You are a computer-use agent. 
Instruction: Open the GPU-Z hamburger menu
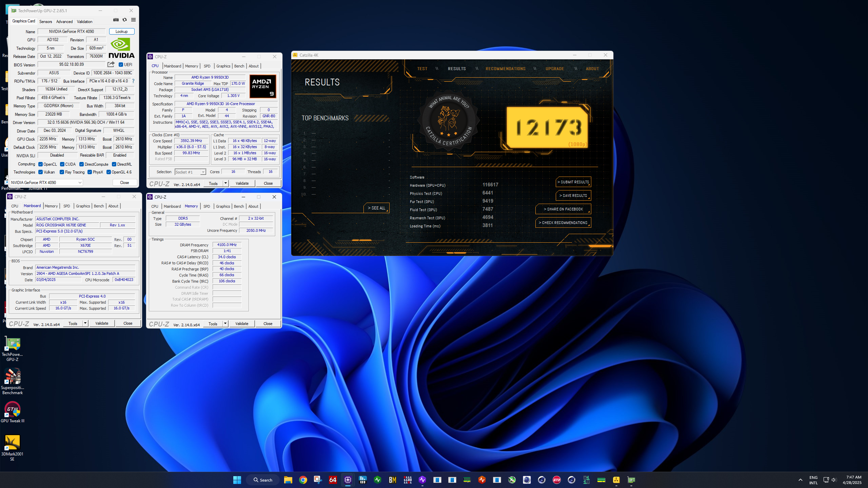(x=134, y=20)
